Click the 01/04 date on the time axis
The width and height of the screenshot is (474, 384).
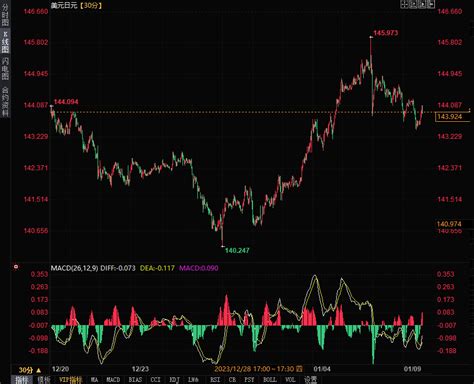click(x=322, y=369)
